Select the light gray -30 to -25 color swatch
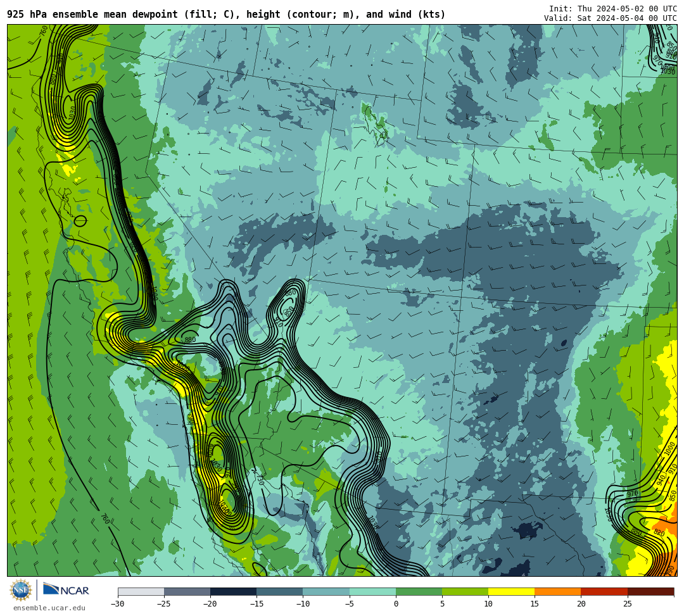This screenshot has width=684, height=616. coord(141,591)
